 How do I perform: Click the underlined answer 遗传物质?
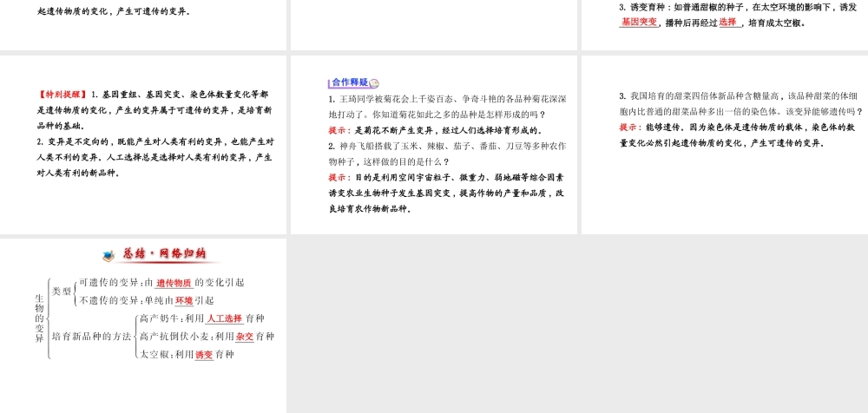click(x=174, y=283)
